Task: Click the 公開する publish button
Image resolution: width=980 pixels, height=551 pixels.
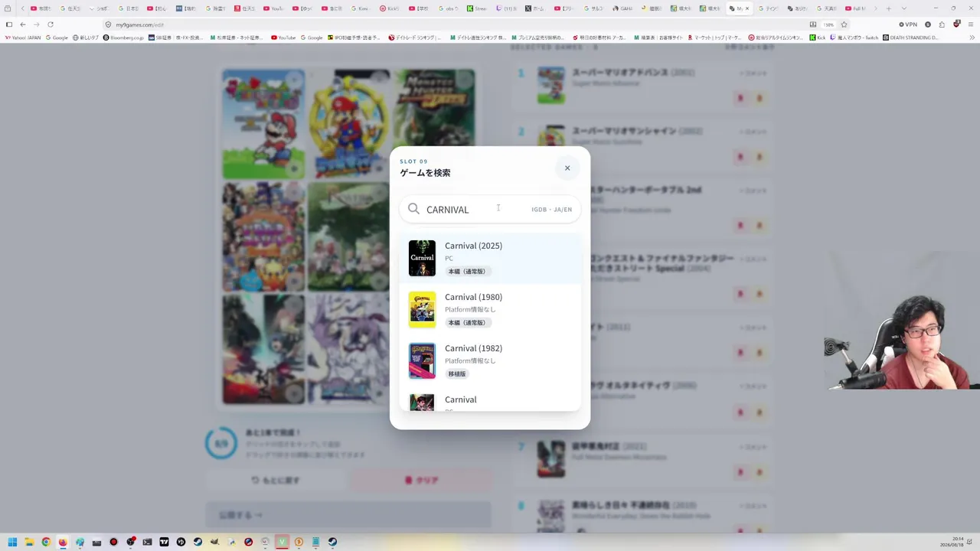Action: 348,515
